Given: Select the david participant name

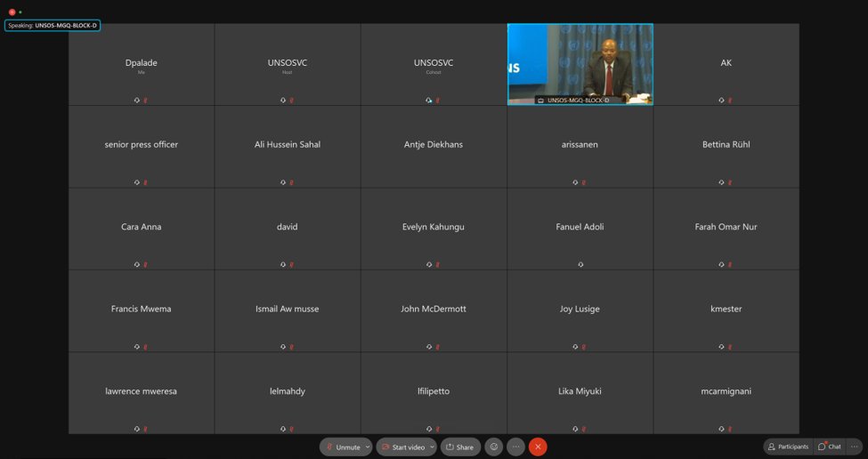Looking at the screenshot, I should [288, 227].
